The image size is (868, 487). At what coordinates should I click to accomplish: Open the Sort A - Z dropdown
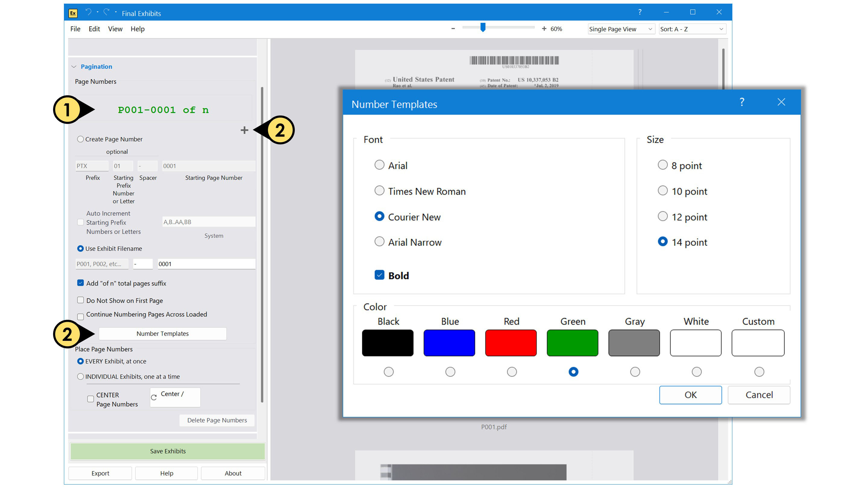[692, 29]
